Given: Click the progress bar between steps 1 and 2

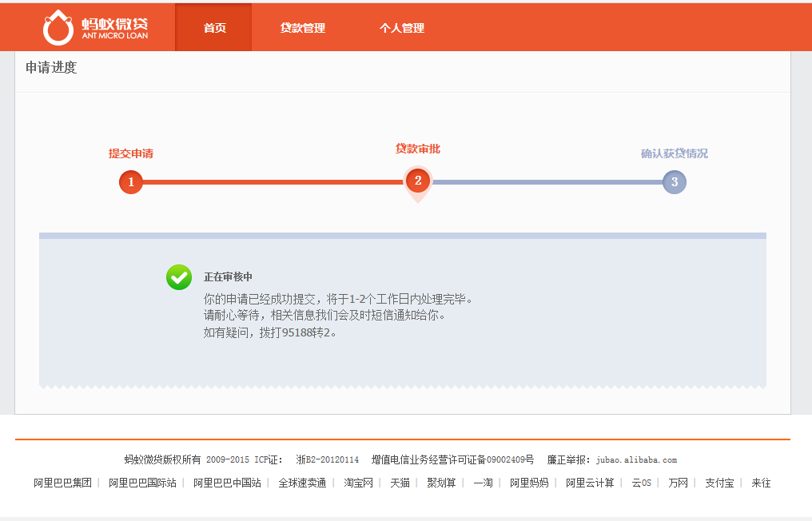Looking at the screenshot, I should click(x=272, y=182).
